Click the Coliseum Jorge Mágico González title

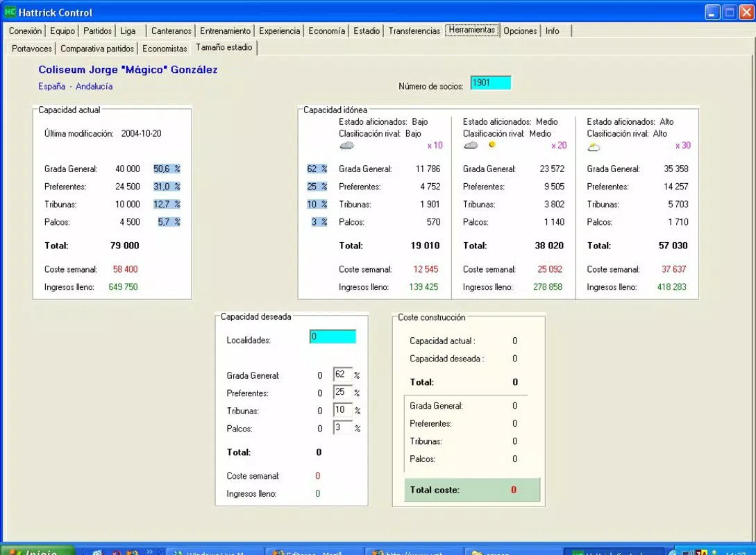(128, 69)
